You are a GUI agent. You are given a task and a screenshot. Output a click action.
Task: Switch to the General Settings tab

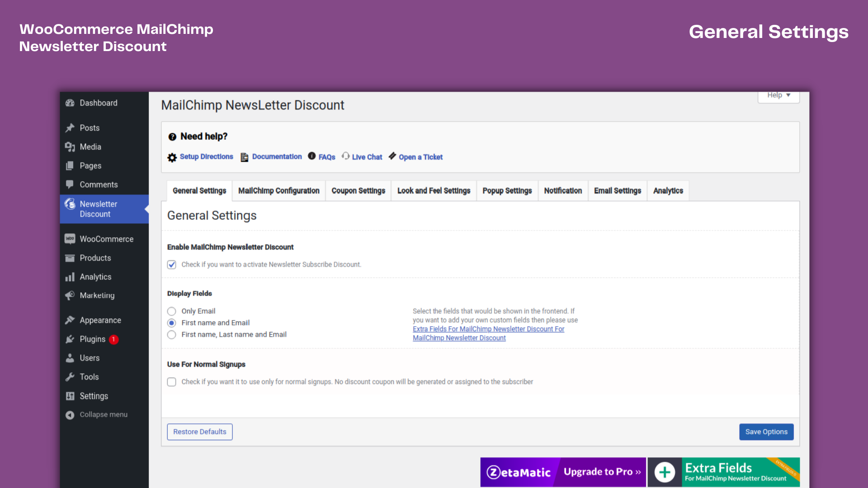click(x=199, y=191)
